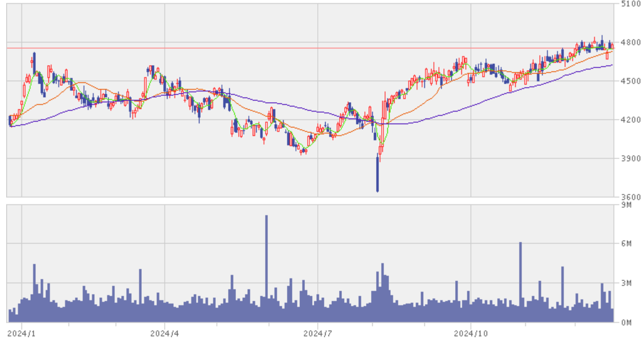Select the 4500 price axis label
Viewport: 644px width, 340px height.
[x=631, y=81]
